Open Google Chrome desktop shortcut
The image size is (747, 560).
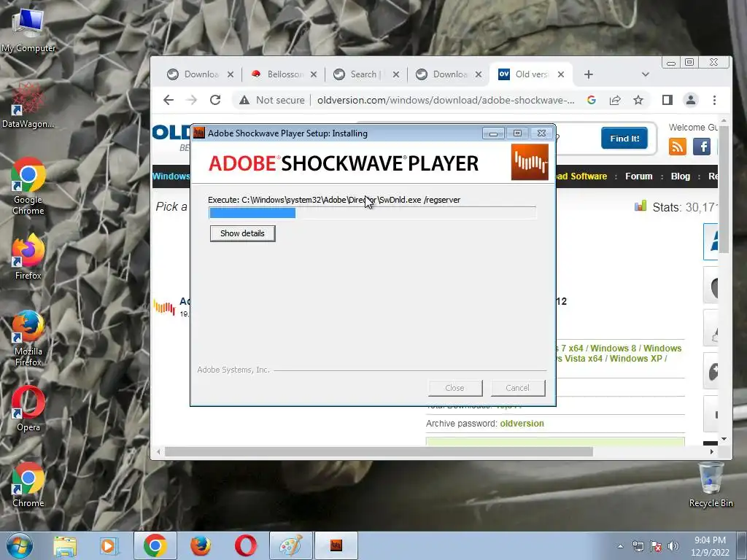pos(28,186)
